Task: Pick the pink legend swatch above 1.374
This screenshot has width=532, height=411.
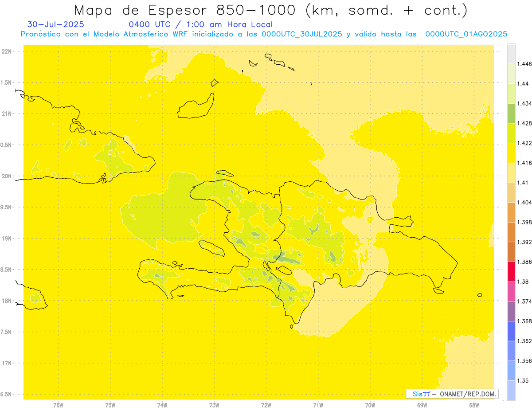Action: tap(511, 291)
